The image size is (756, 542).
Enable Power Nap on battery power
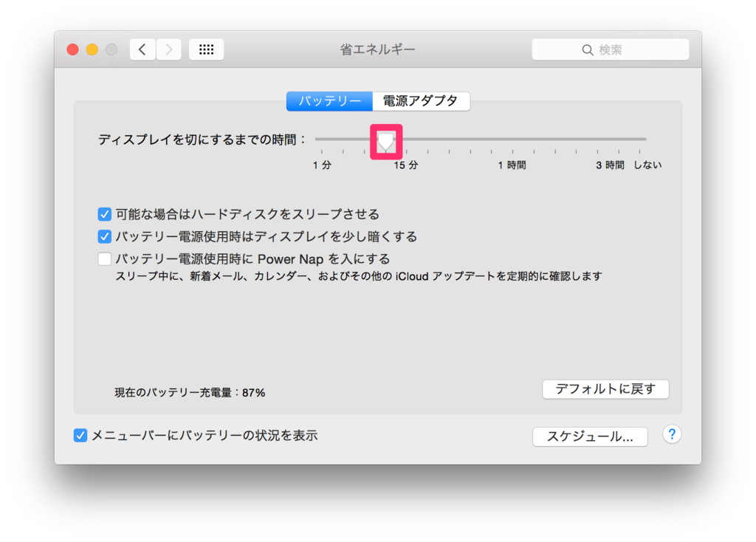point(105,259)
